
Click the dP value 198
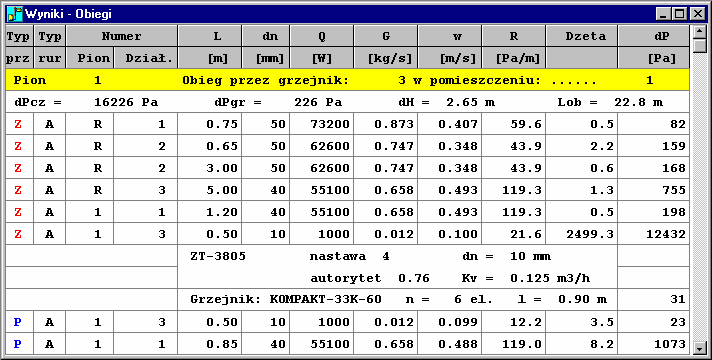(654, 212)
